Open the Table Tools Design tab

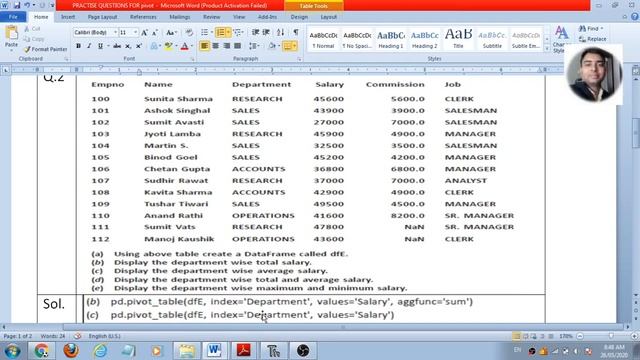[x=299, y=17]
